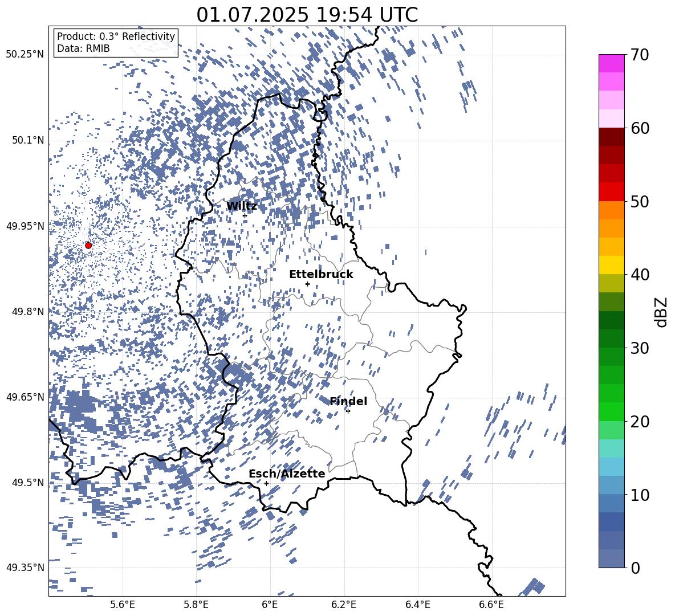Image resolution: width=675 pixels, height=616 pixels.
Task: Click the bright red colorbar segment above 50
Action: tap(611, 192)
